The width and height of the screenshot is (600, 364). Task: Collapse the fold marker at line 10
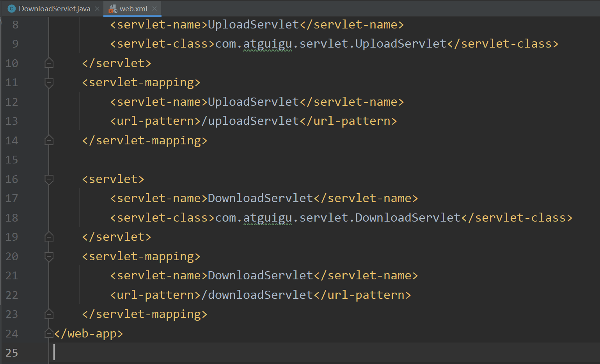coord(49,63)
